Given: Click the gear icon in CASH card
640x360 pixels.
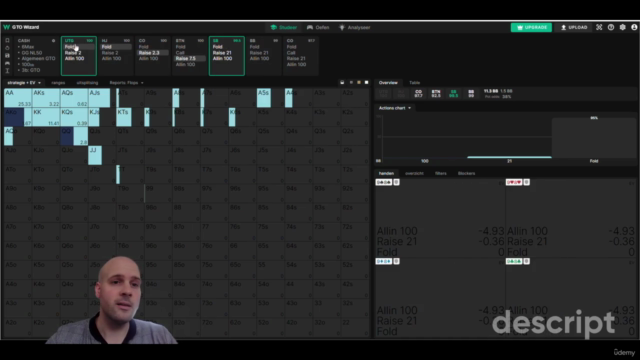Looking at the screenshot, I should (53, 41).
